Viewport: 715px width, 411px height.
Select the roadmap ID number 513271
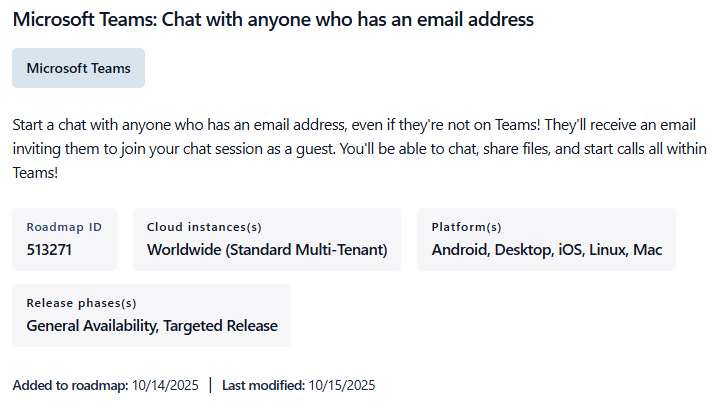point(49,250)
